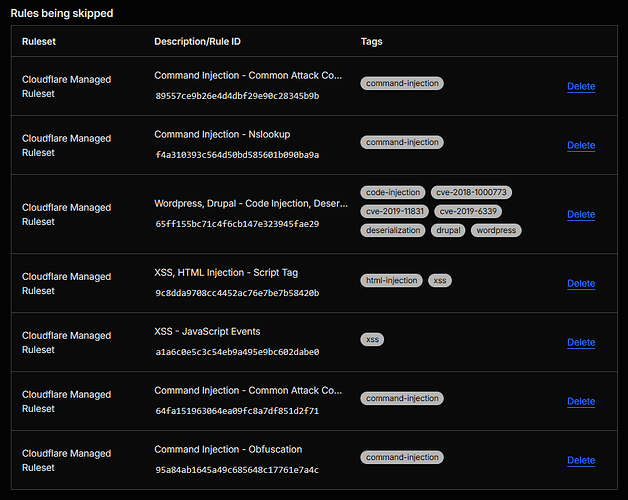628x500 pixels.
Task: Click the XSS - JavaScript Events description
Action: [x=207, y=331]
